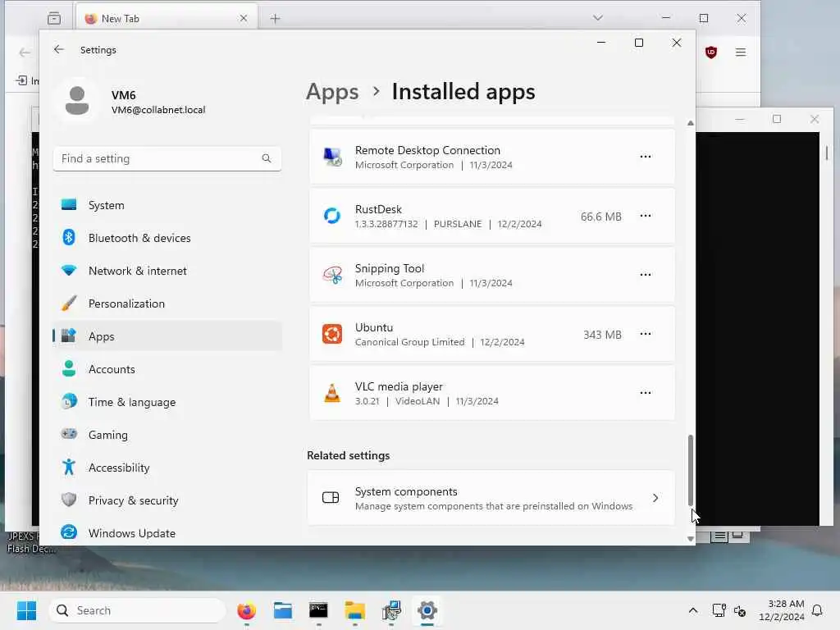This screenshot has width=840, height=630.
Task: Open System components related setting
Action: click(491, 498)
